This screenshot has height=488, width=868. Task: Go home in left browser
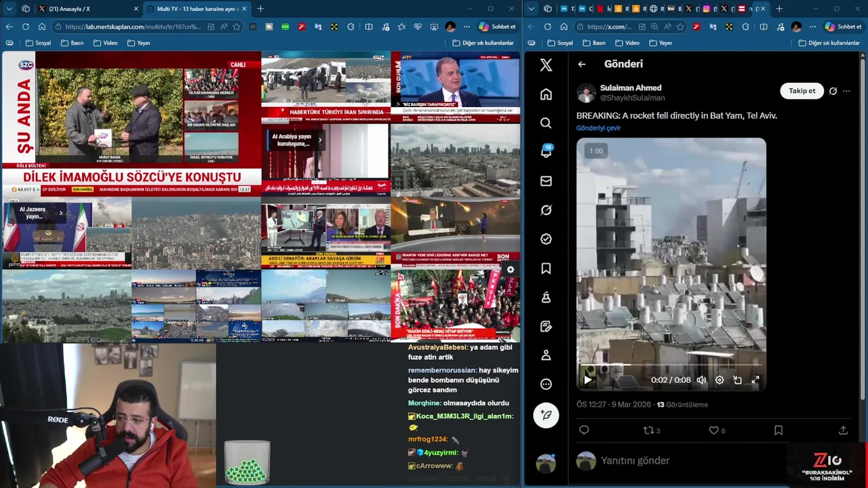coord(42,26)
